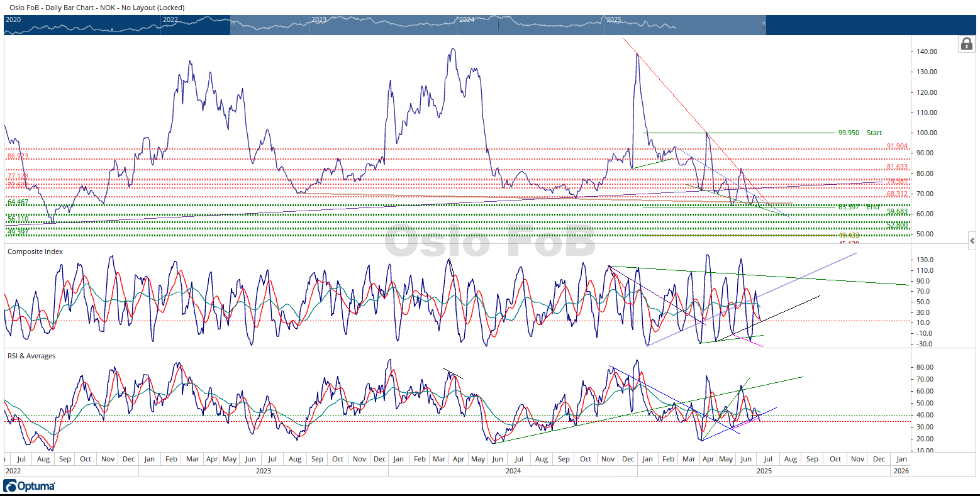Select the RSI & Averages panel label
980x496 pixels.
pos(31,356)
